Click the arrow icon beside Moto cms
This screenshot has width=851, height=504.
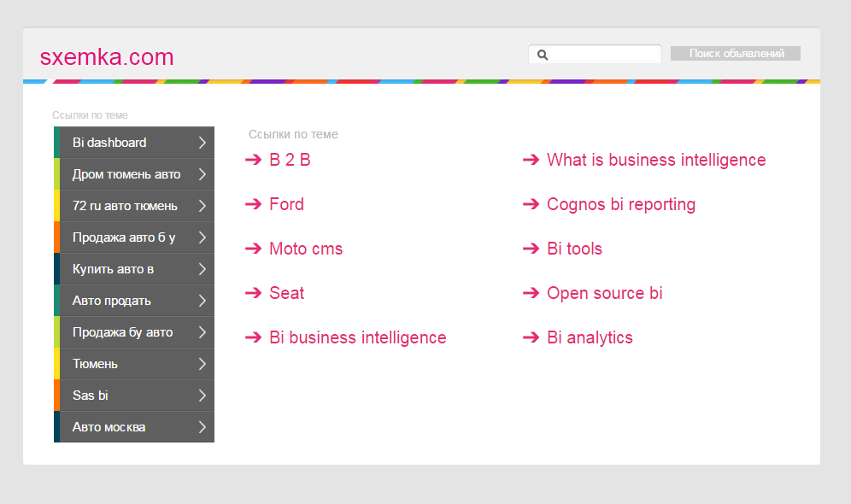click(253, 249)
